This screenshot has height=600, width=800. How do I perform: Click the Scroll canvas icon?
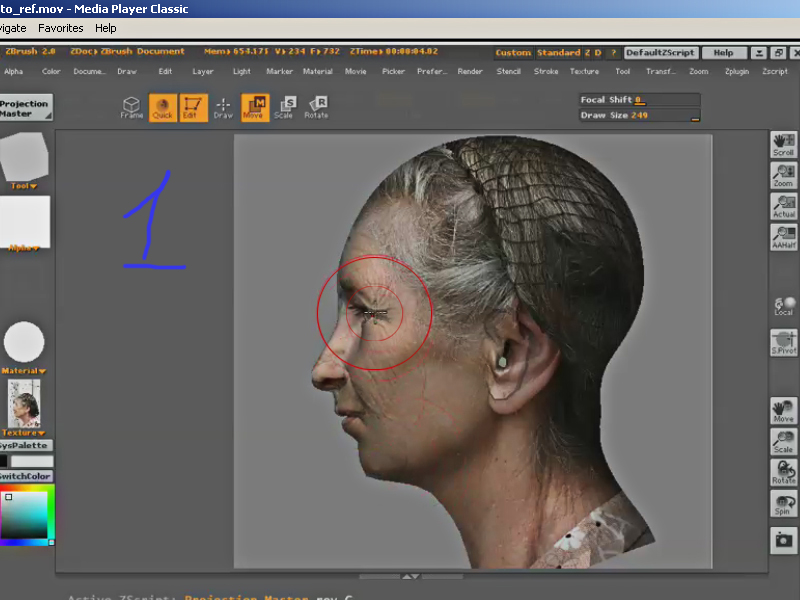783,145
